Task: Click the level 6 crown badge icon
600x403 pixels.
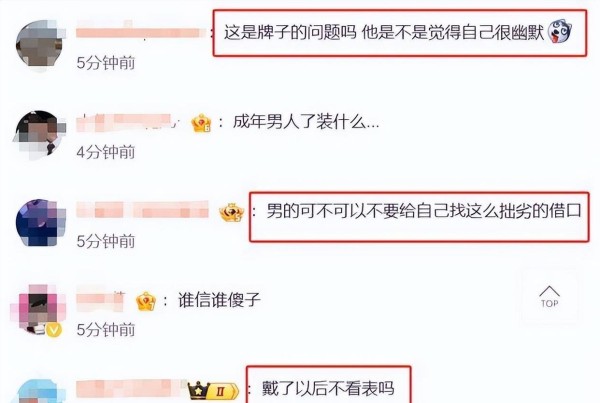Action: [201, 123]
